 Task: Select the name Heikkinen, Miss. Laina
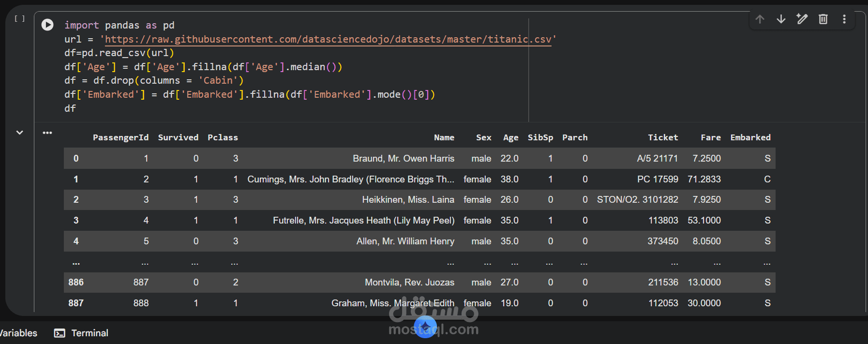pos(408,199)
